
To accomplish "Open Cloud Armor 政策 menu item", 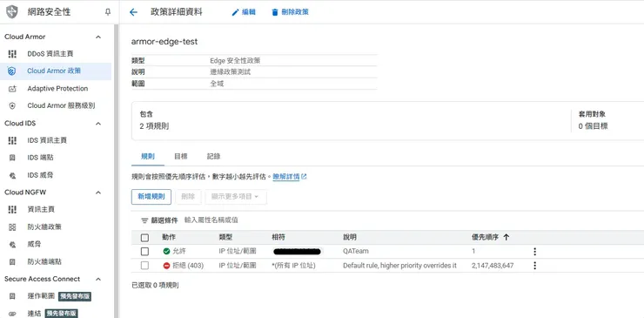I will point(56,71).
